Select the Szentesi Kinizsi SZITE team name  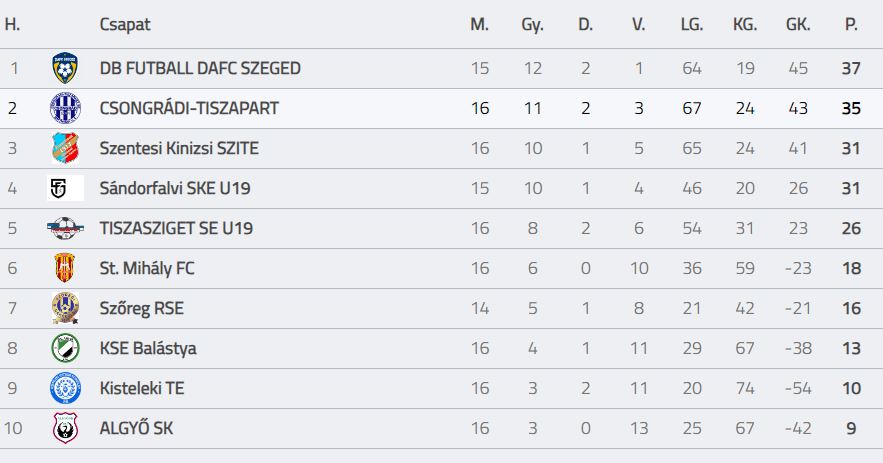tap(179, 148)
